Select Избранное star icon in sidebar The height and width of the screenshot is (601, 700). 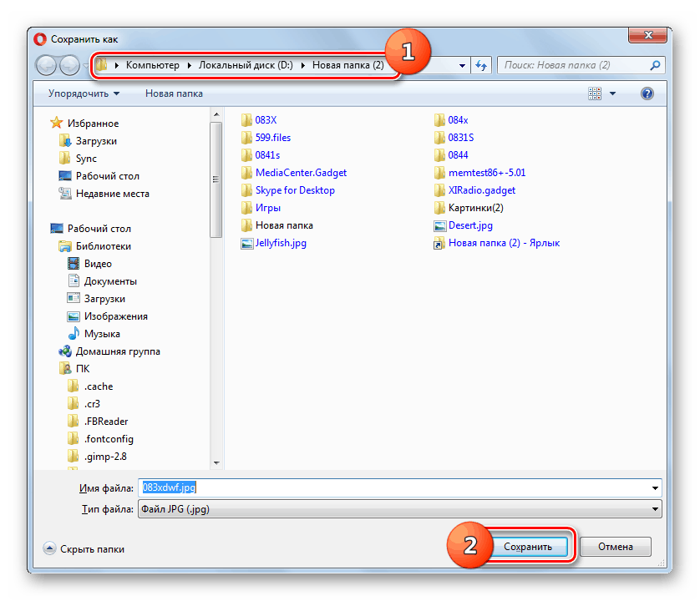56,123
